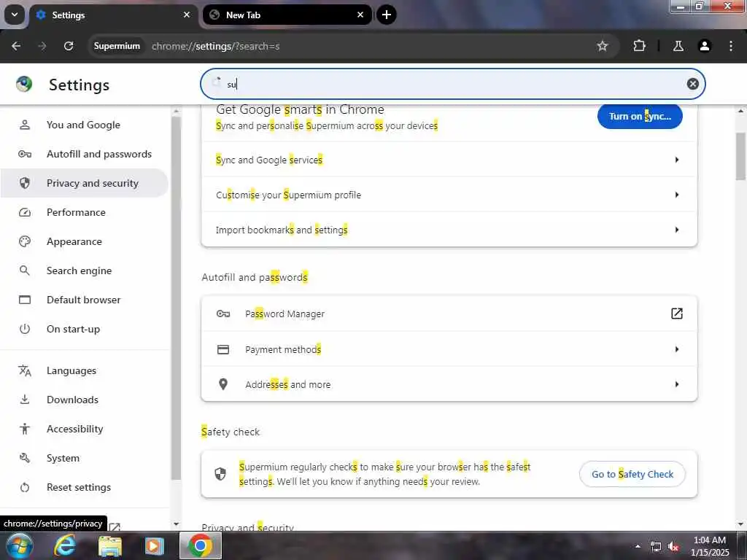The width and height of the screenshot is (747, 560).
Task: Click the Appearance palette icon in sidebar
Action: coord(25,241)
